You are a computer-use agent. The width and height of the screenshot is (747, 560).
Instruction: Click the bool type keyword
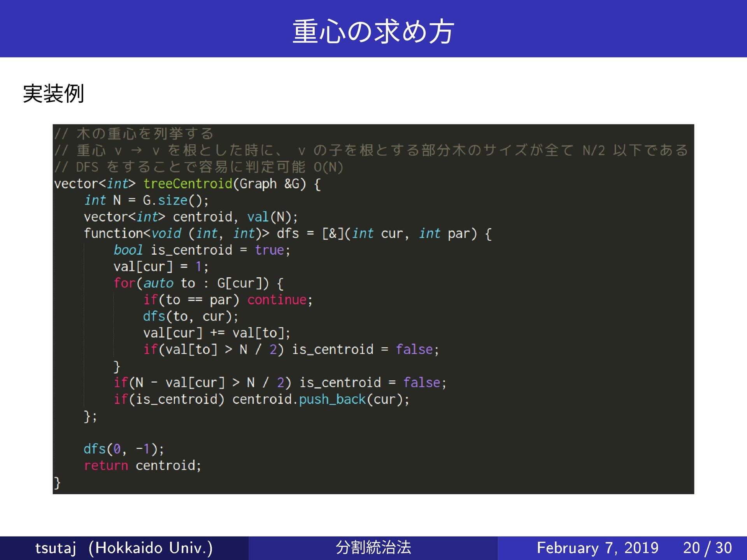point(128,250)
